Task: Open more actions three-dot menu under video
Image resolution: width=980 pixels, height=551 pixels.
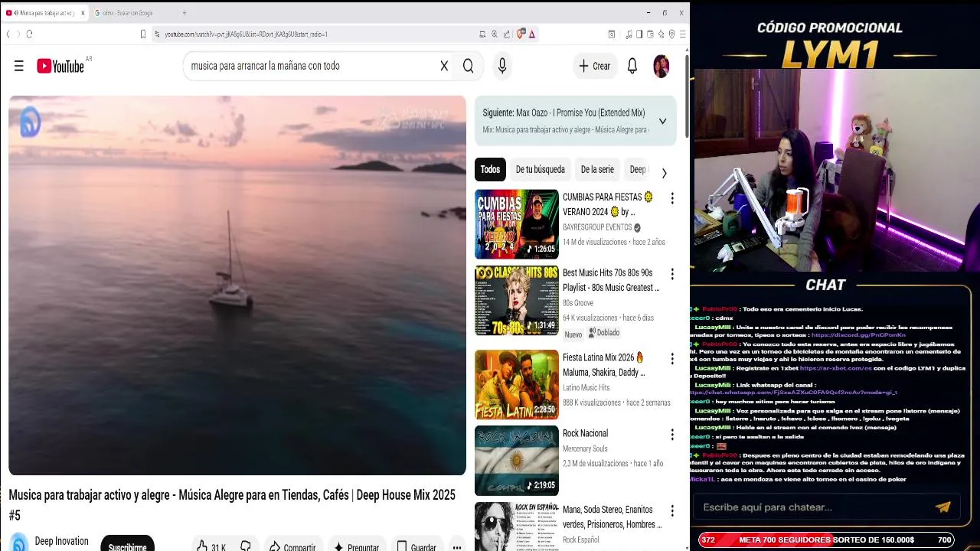Action: (x=456, y=546)
